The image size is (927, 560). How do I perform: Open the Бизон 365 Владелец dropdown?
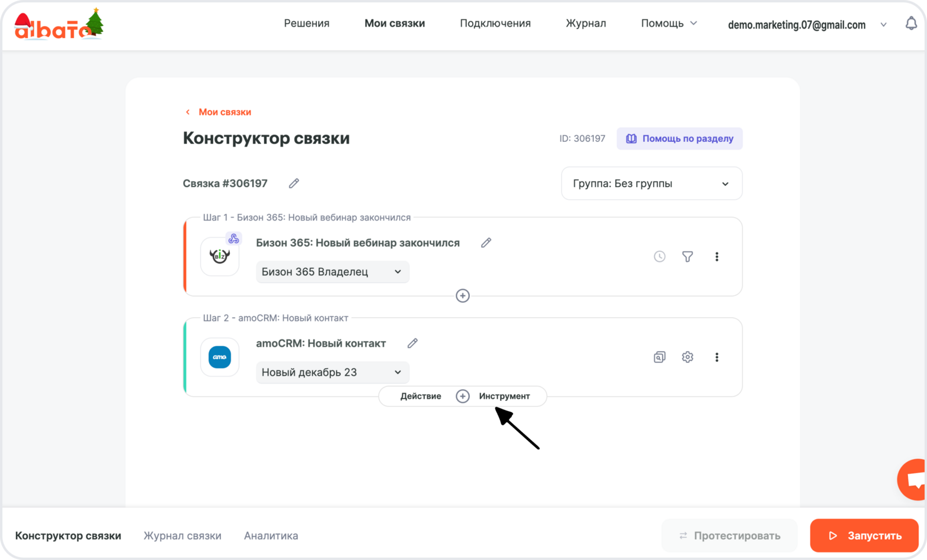pyautogui.click(x=332, y=272)
